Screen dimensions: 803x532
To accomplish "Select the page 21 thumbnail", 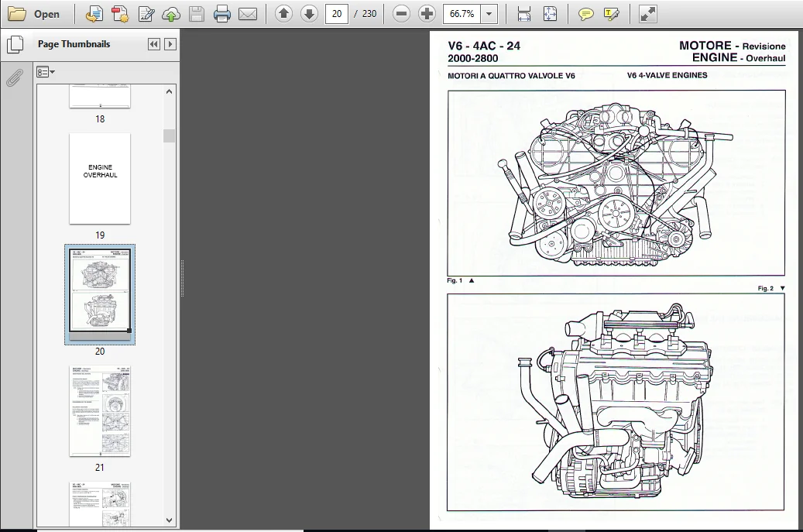I will coord(100,410).
